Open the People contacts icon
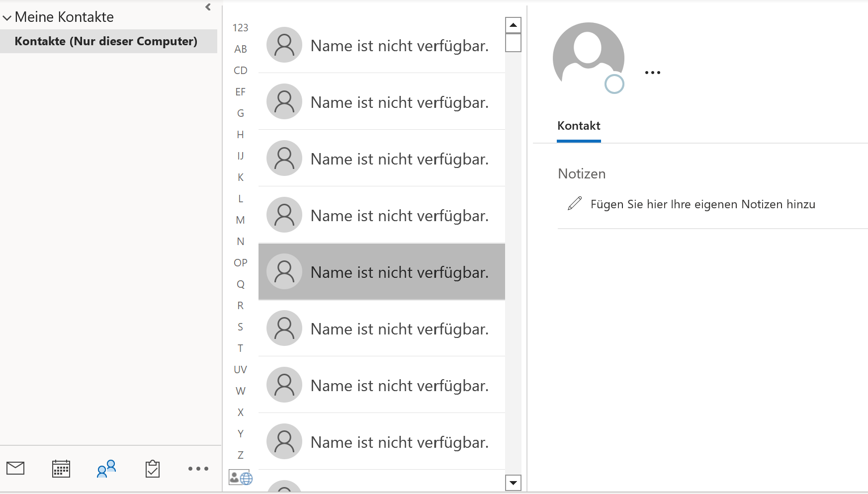 coord(106,469)
